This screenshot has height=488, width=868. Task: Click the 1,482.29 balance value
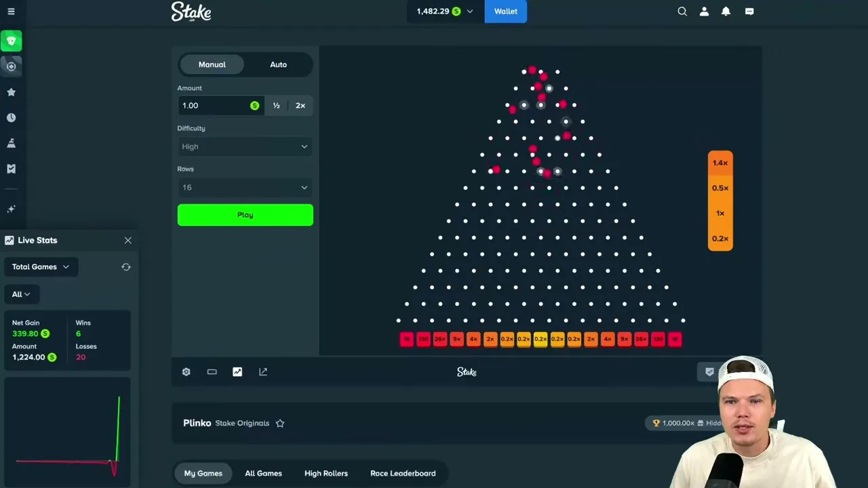point(433,12)
